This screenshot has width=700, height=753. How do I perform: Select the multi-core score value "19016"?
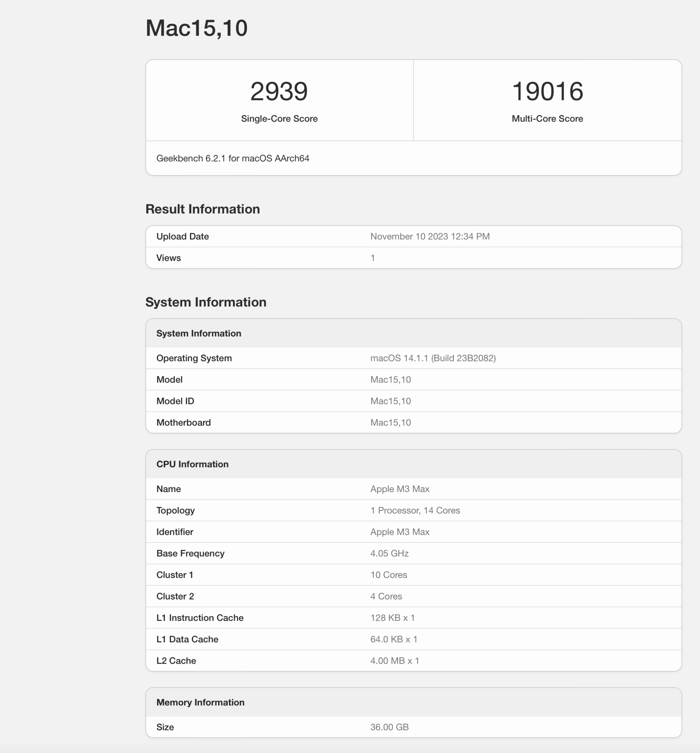tap(548, 91)
